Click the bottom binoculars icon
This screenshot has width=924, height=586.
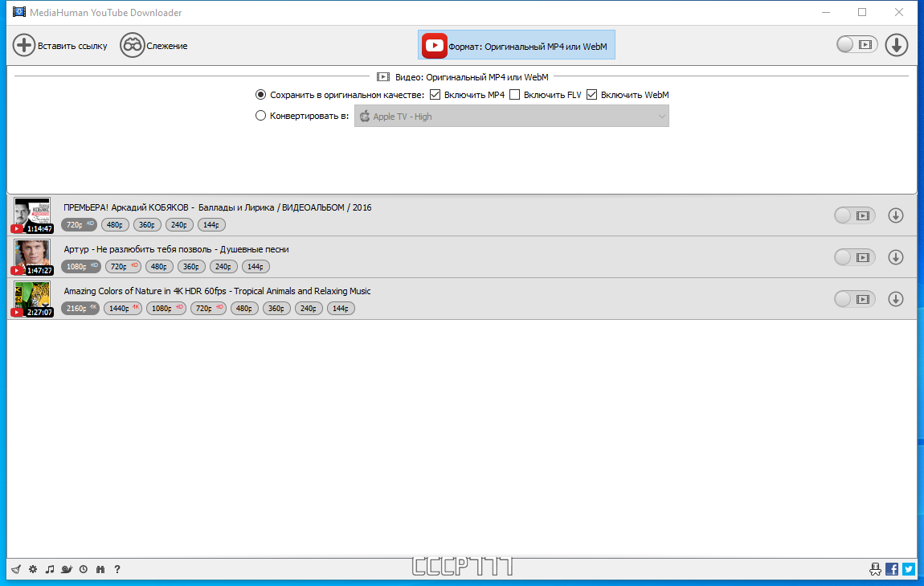[100, 569]
